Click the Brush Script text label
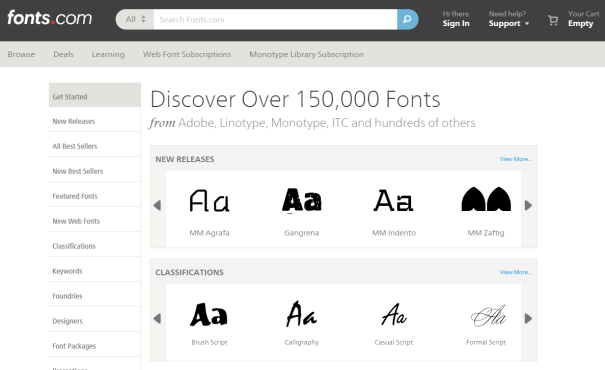 click(210, 343)
